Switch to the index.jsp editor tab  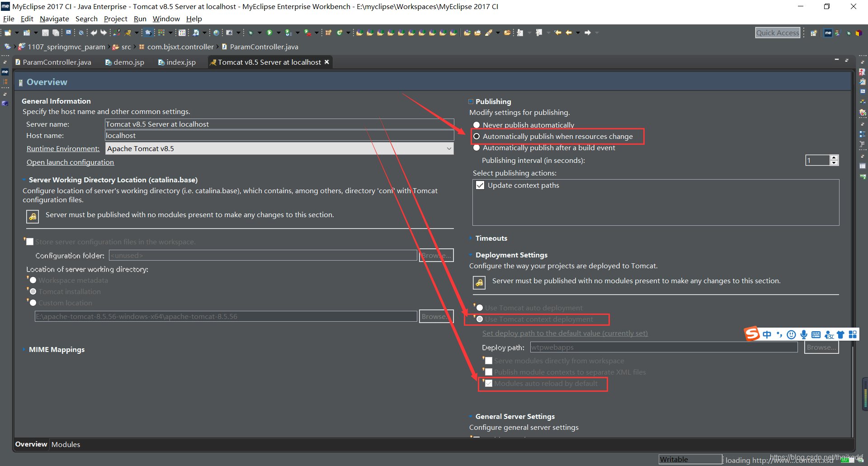177,62
